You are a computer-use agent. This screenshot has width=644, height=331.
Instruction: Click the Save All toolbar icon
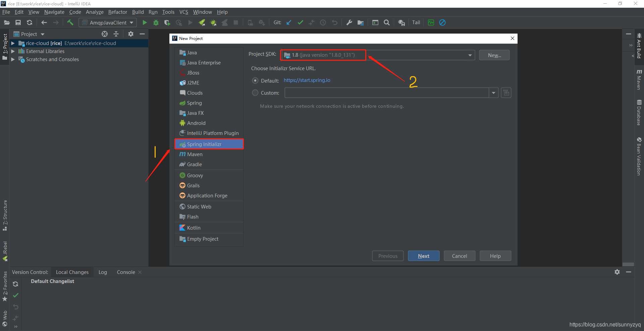coord(18,22)
